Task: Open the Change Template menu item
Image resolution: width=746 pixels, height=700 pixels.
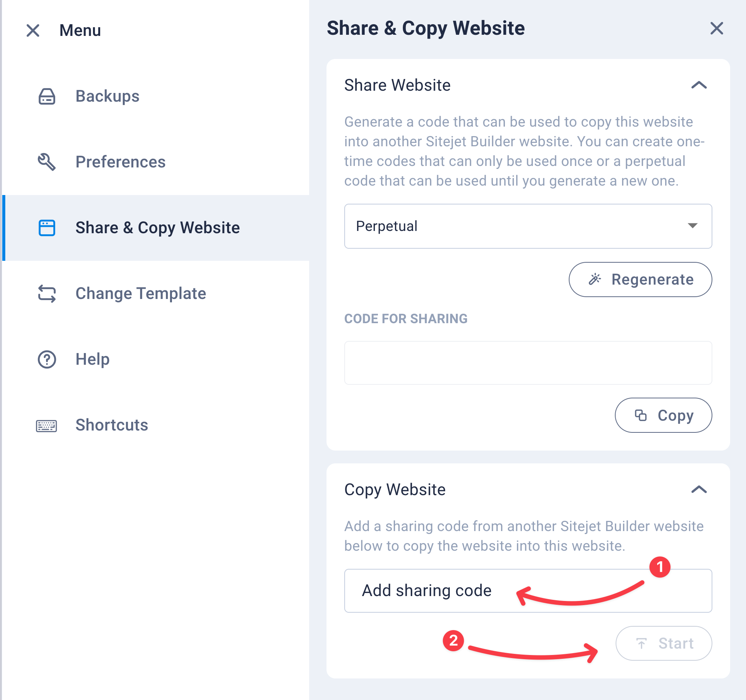Action: pos(140,294)
